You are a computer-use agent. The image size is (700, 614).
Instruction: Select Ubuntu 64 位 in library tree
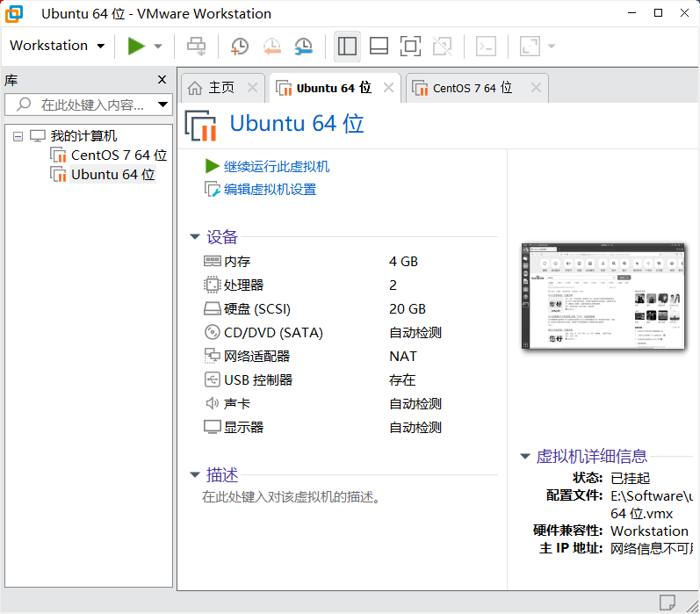coord(113,174)
